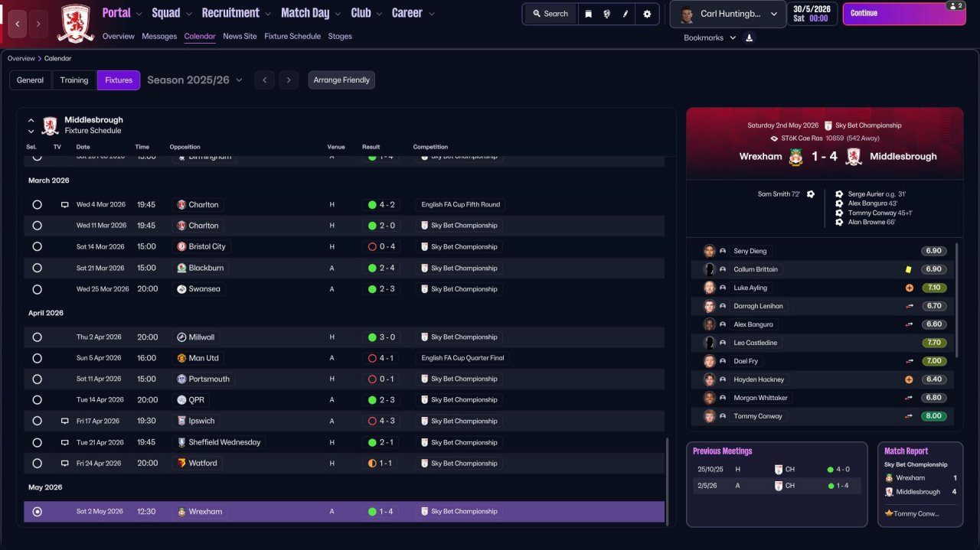Click the Search button

[x=550, y=14]
